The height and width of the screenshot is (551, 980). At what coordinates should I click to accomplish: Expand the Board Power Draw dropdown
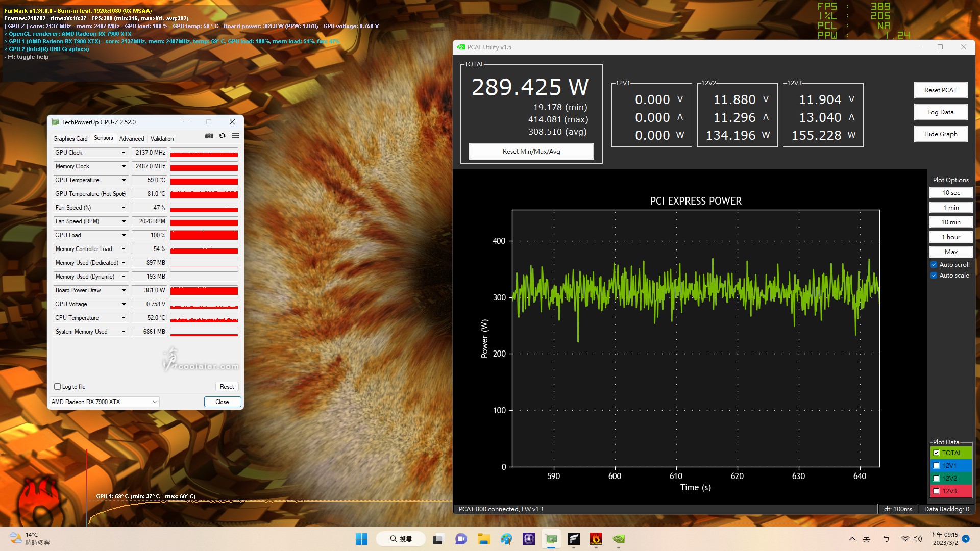(x=123, y=290)
